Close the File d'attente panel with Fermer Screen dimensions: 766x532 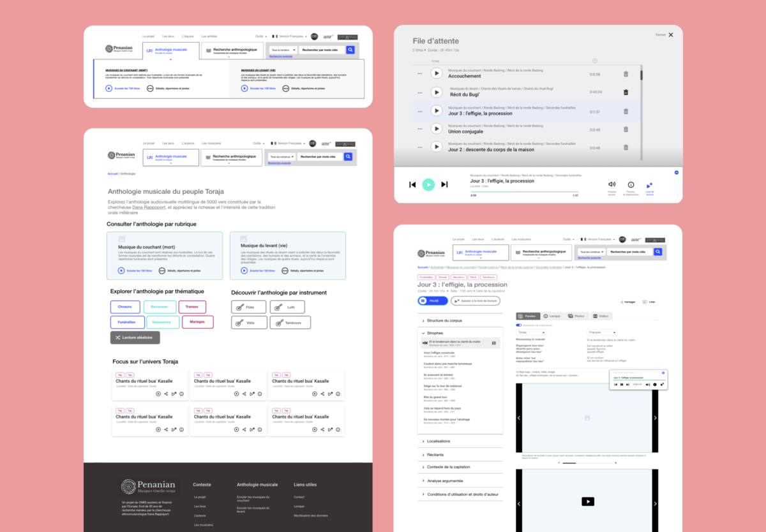tap(665, 35)
